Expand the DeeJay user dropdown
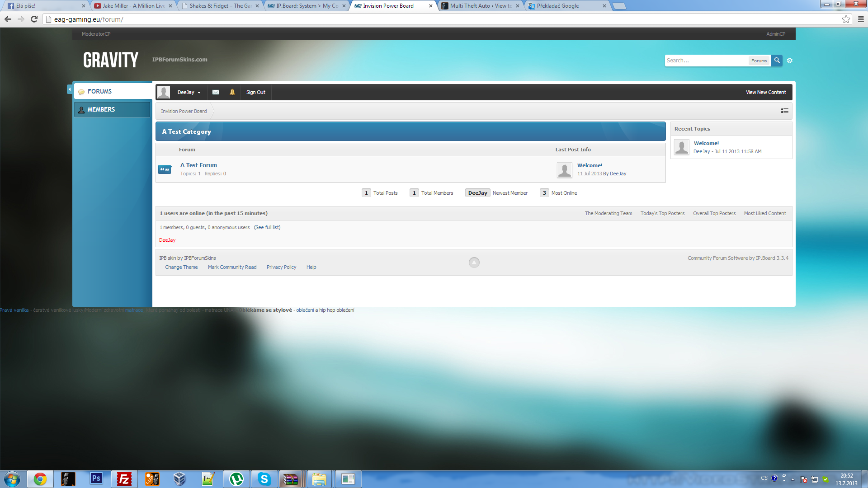This screenshot has width=868, height=488. (189, 92)
